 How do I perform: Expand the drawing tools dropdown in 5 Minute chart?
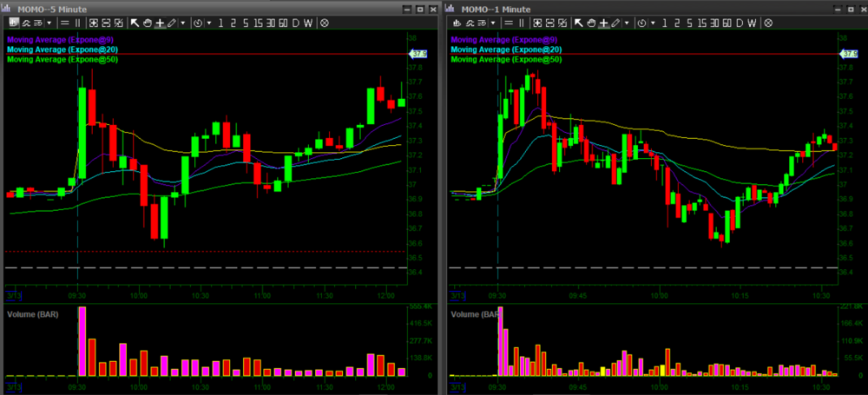coord(182,23)
